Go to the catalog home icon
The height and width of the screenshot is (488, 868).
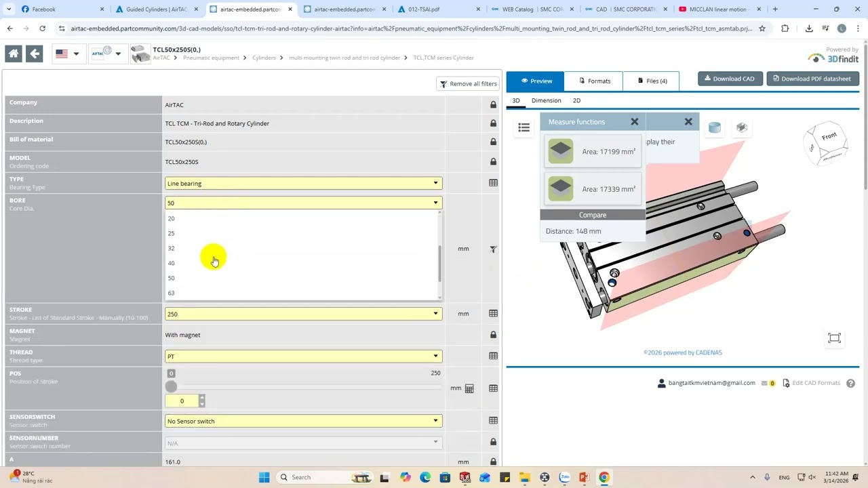[14, 54]
